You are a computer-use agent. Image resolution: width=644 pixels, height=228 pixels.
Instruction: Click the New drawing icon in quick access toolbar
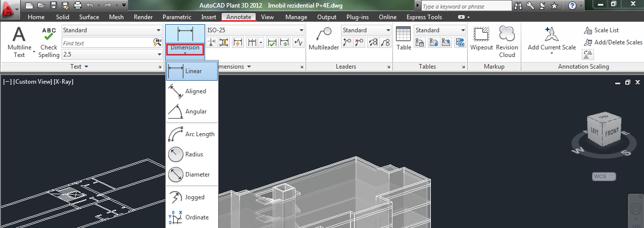(29, 6)
